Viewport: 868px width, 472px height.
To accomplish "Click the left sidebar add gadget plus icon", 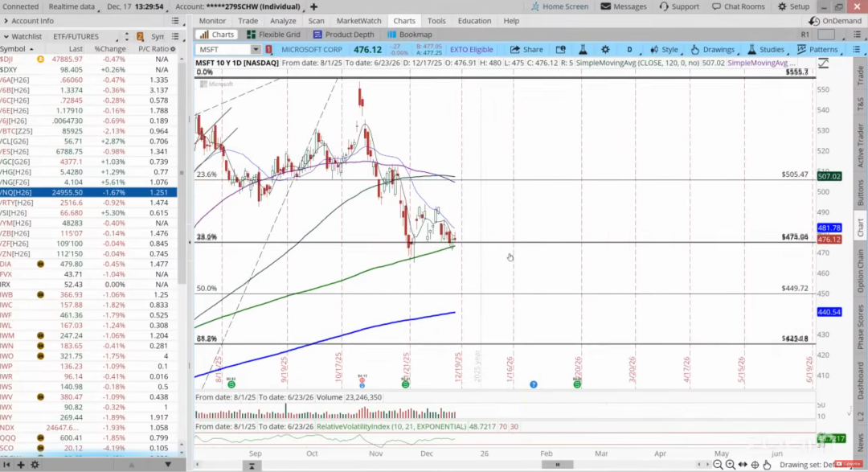I will pos(20,465).
